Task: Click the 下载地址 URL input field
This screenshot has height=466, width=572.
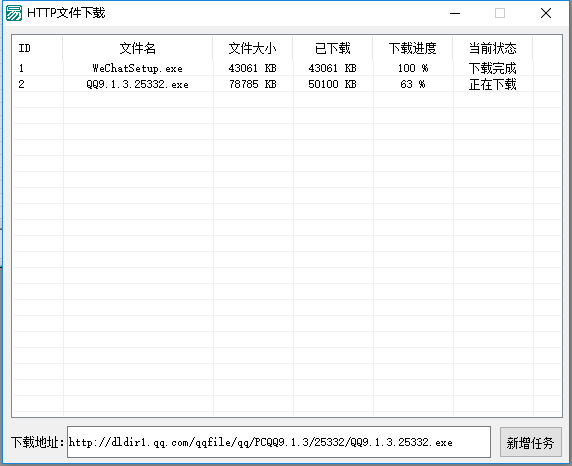Action: tap(279, 442)
